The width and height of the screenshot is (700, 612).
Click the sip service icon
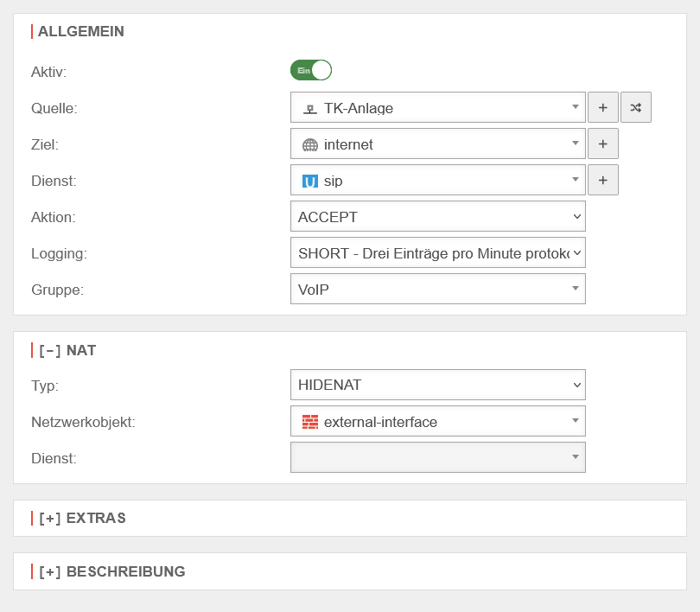310,182
